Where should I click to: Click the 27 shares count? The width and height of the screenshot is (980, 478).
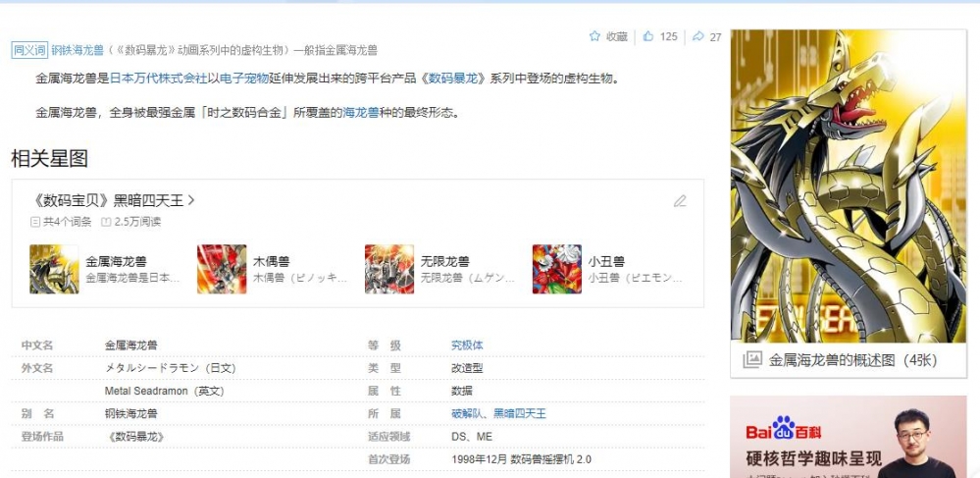[x=715, y=37]
